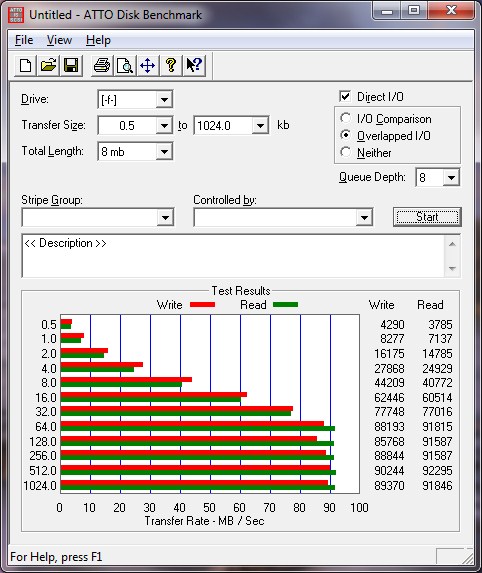Open the View menu
The height and width of the screenshot is (573, 482).
59,40
